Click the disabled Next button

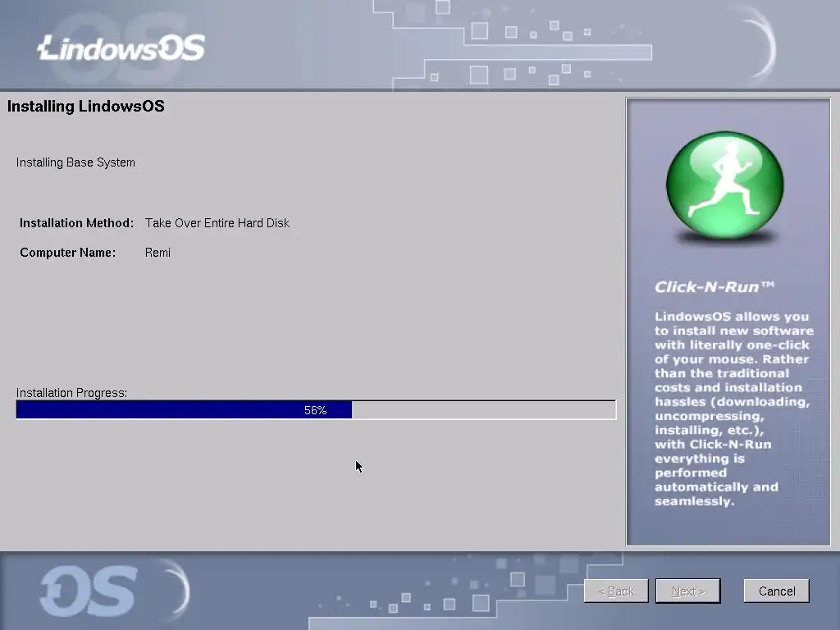(x=688, y=591)
